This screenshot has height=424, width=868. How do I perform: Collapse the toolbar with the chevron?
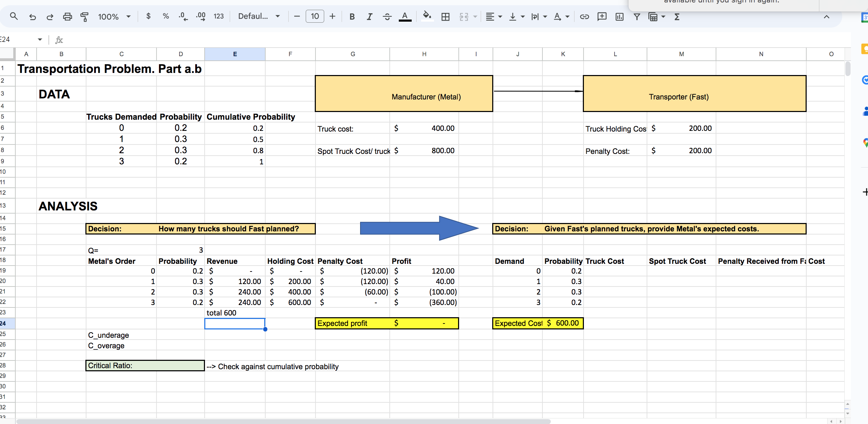point(827,17)
